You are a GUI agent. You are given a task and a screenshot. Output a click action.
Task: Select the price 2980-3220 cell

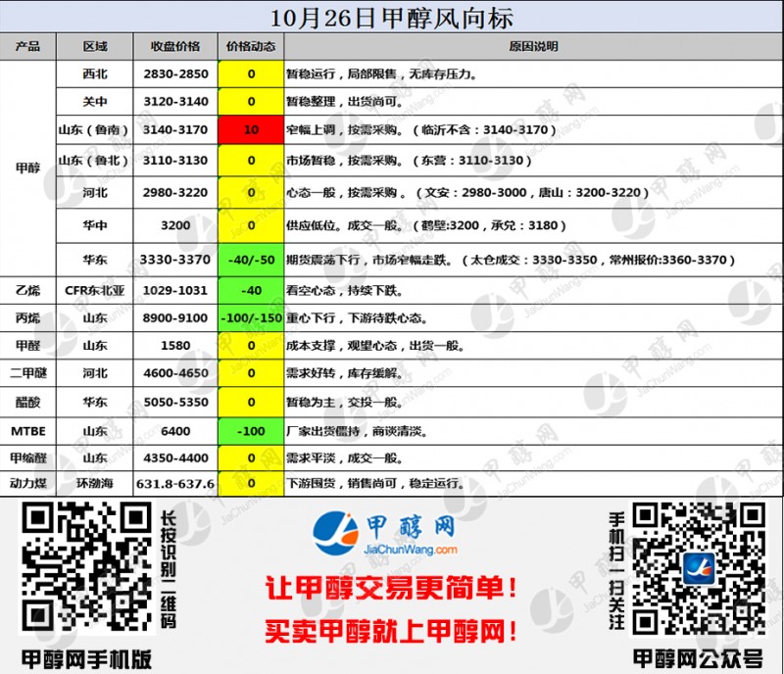(x=175, y=192)
